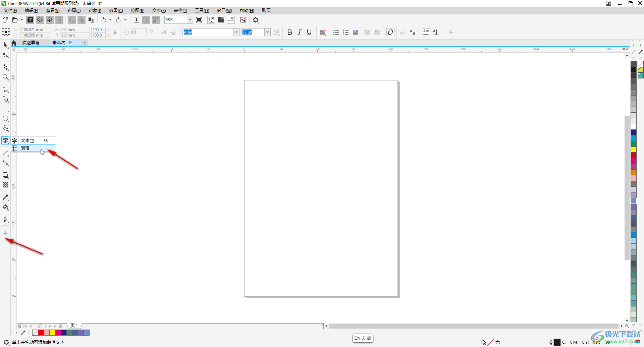Select the Outline Pen tool
The height and width of the screenshot is (347, 644).
[5, 220]
